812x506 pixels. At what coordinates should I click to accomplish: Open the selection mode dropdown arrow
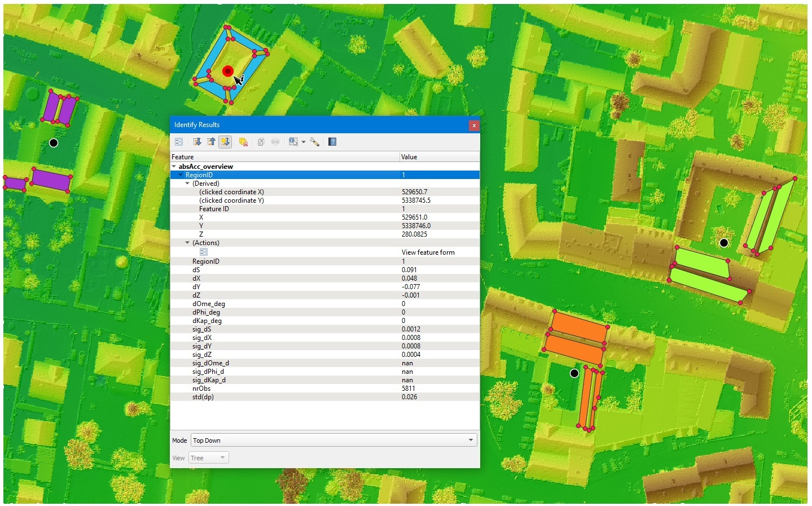click(304, 142)
